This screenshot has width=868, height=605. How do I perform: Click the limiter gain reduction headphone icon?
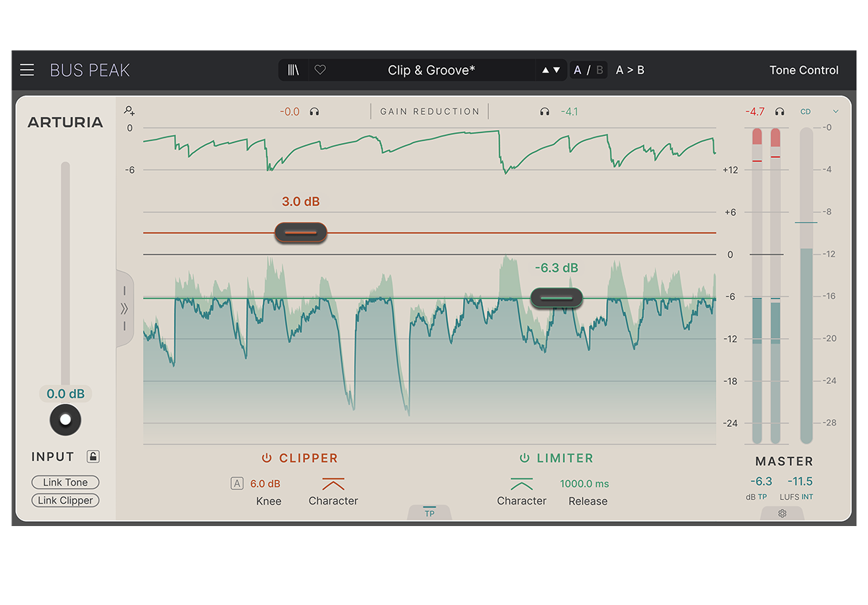(544, 112)
